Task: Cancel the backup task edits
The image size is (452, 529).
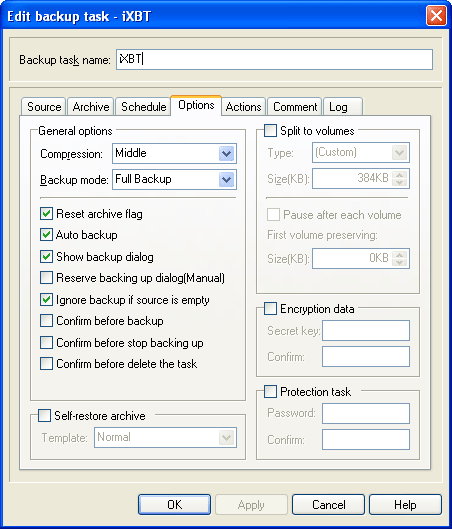Action: pyautogui.click(x=329, y=504)
